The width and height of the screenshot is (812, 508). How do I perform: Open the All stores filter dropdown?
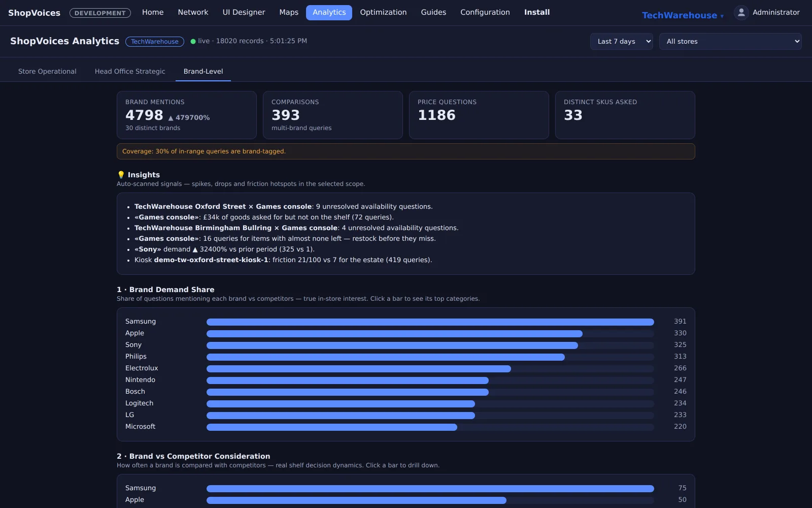coord(730,41)
